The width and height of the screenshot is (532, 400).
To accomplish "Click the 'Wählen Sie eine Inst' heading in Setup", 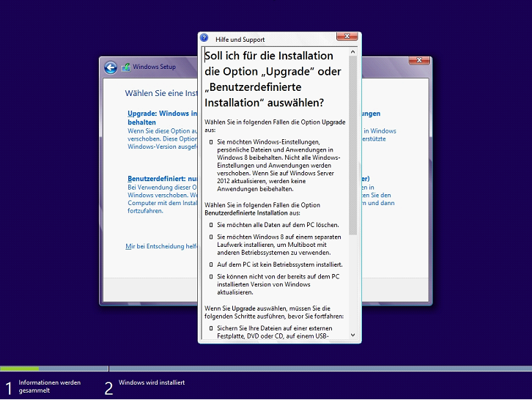I will pos(160,93).
